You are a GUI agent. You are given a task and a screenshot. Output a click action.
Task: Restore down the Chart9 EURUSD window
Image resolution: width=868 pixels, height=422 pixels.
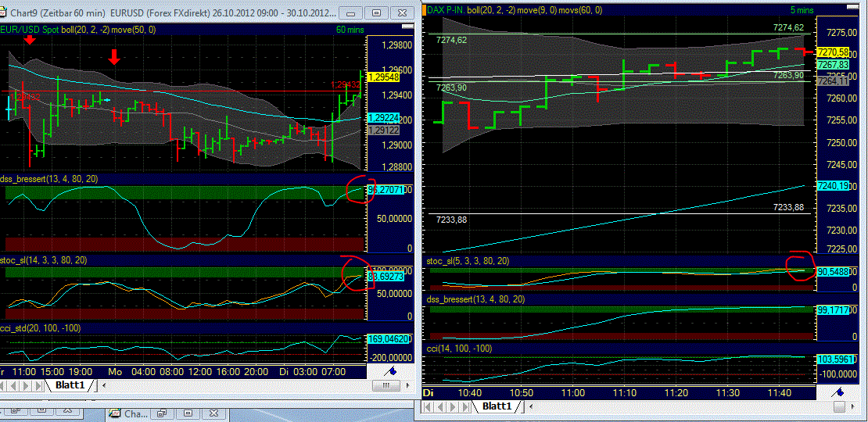coord(377,13)
